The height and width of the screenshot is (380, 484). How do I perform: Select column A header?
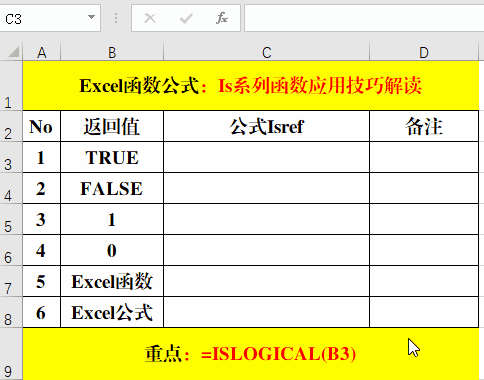tap(42, 52)
